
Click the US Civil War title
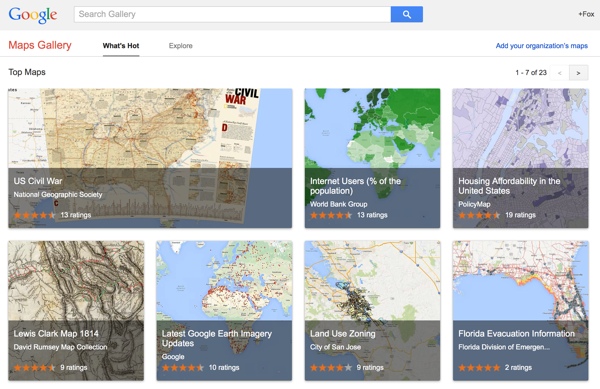point(38,181)
